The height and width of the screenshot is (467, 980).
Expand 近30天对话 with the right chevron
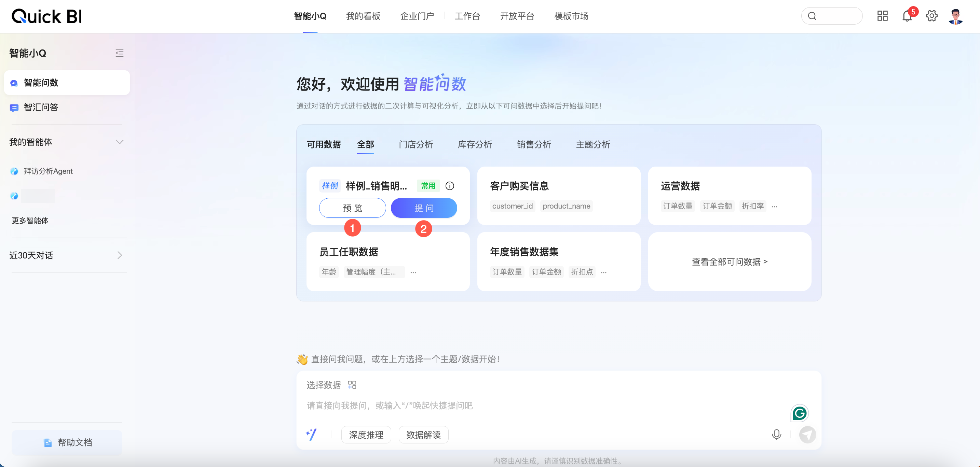[120, 255]
